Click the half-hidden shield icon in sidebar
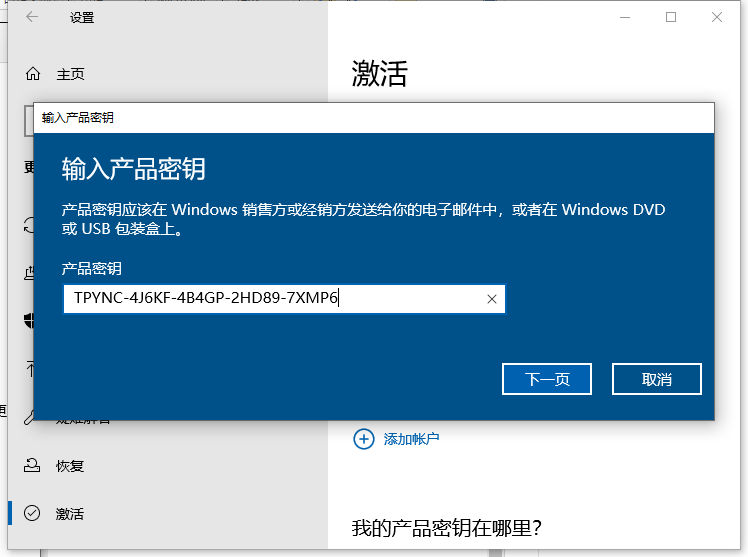748x557 pixels. click(29, 321)
